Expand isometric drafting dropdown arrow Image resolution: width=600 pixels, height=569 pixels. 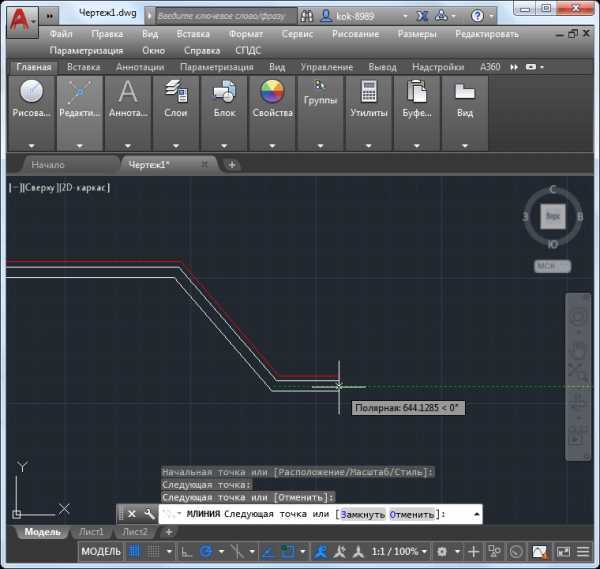coord(252,551)
